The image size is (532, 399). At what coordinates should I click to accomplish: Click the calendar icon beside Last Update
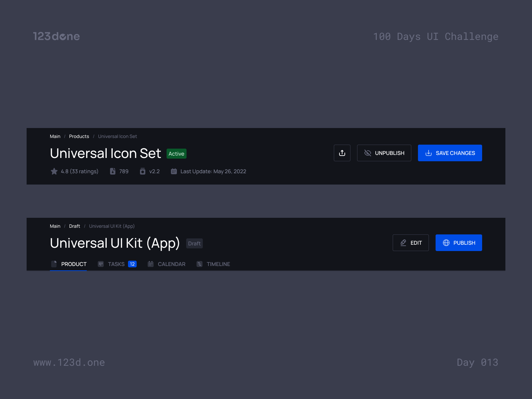tap(174, 171)
